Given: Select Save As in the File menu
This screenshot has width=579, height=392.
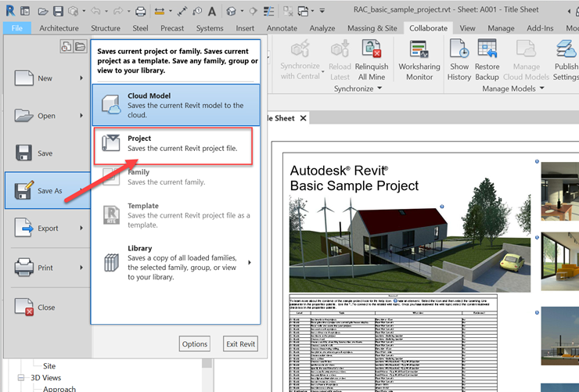Looking at the screenshot, I should pyautogui.click(x=48, y=190).
